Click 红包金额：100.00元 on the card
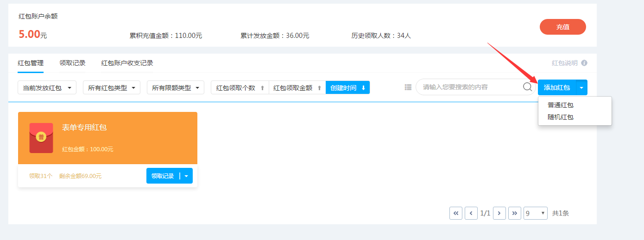 (88, 149)
